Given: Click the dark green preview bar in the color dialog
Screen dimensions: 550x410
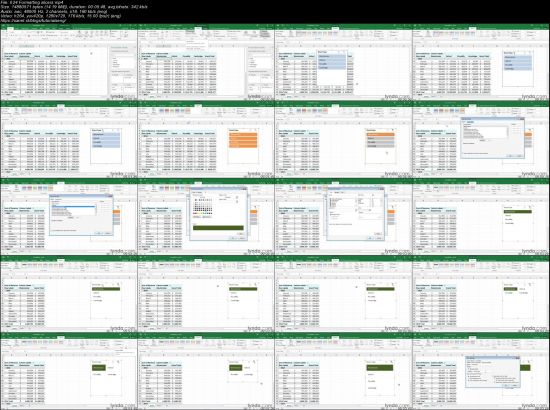Looking at the screenshot, I should tap(218, 228).
